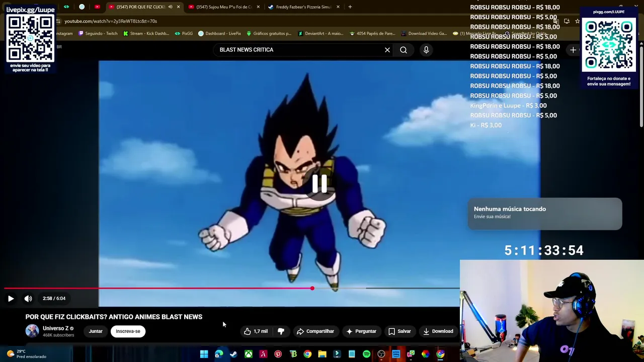Click Compartilhar share button
This screenshot has width=644, height=362.
pyautogui.click(x=315, y=331)
